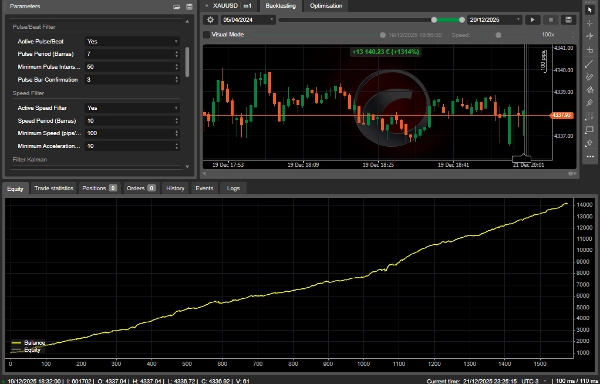Viewport: 600px width, 384px height.
Task: Select the cursor pointer tool
Action: [590, 10]
